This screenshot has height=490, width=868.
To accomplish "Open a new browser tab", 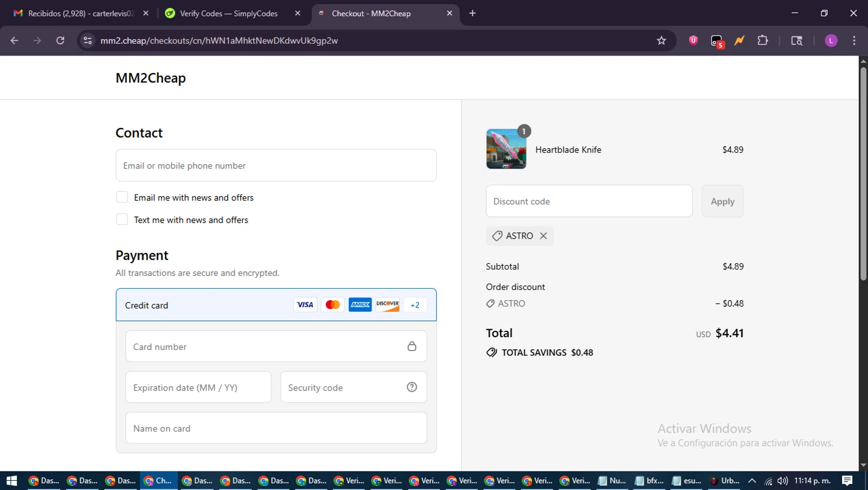I will click(472, 13).
